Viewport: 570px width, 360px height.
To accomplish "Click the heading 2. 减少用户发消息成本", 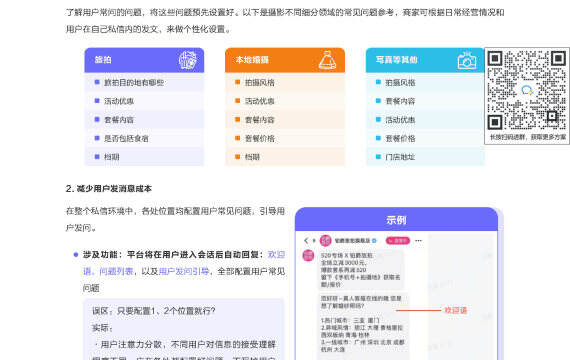I will tap(109, 188).
